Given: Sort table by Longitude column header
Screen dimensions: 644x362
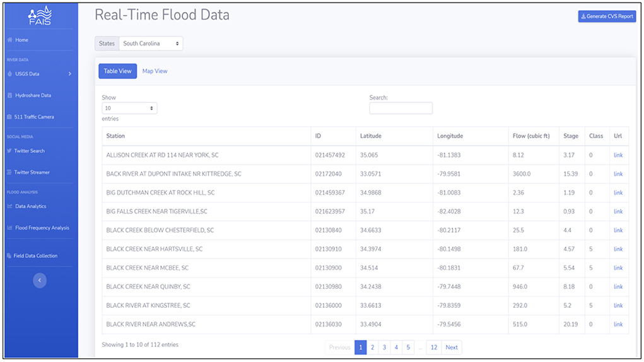Looking at the screenshot, I should click(471, 136).
